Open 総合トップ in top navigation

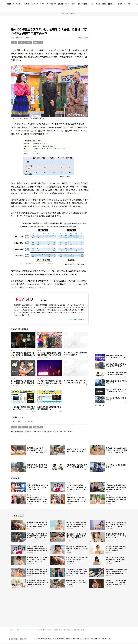coord(11,4)
